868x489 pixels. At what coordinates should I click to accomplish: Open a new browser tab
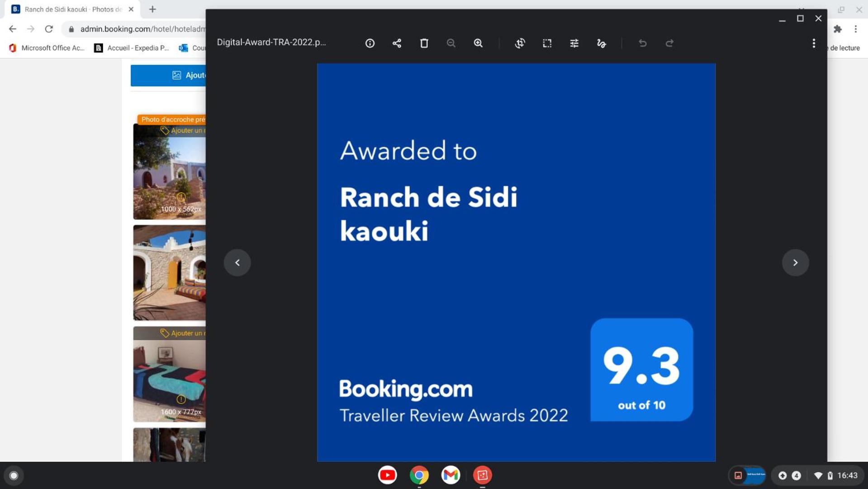pos(152,10)
